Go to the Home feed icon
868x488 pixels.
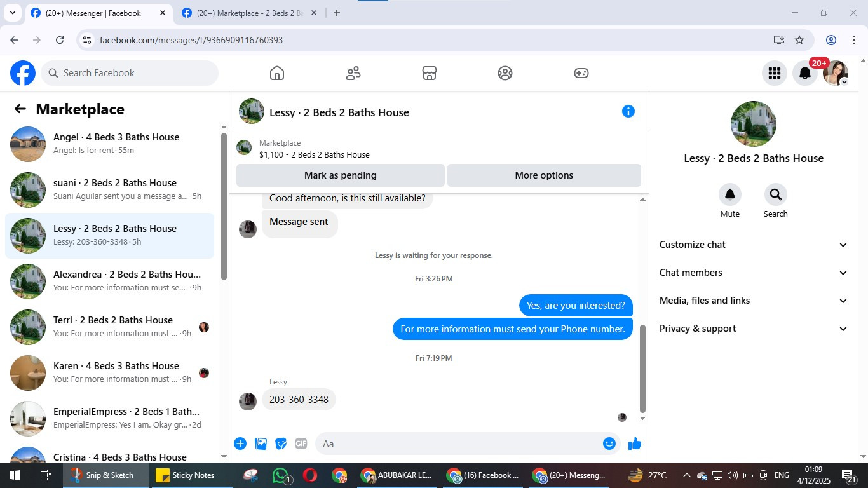tap(277, 73)
